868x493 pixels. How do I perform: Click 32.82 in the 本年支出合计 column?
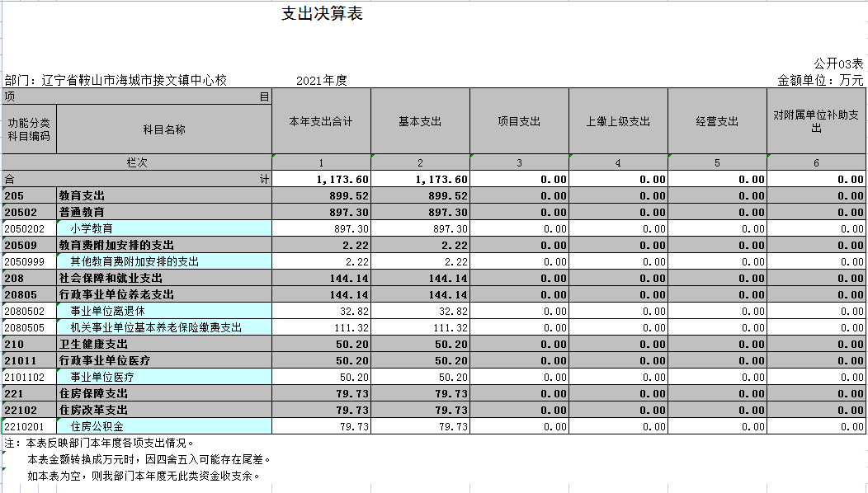(321, 311)
